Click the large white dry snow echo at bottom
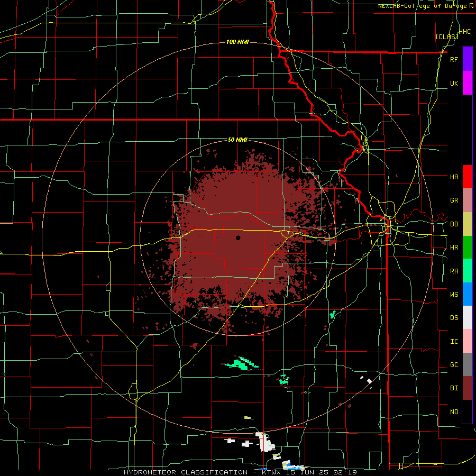This screenshot has height=476, width=476. click(x=265, y=442)
